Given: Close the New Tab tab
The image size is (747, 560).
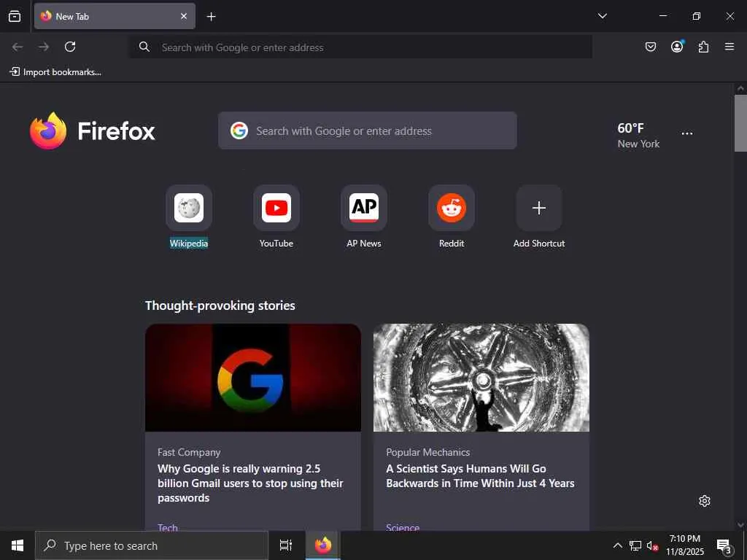Looking at the screenshot, I should [183, 16].
